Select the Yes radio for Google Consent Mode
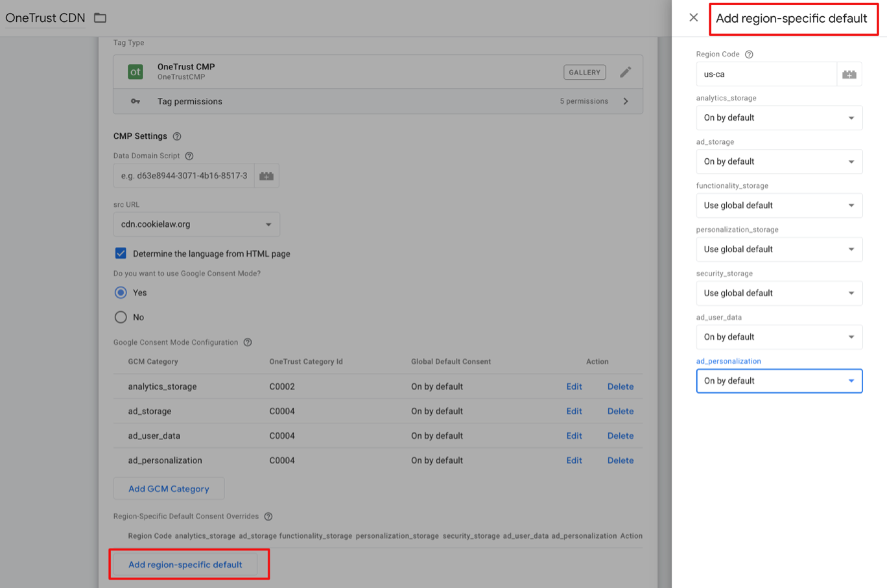This screenshot has width=887, height=588. pyautogui.click(x=120, y=293)
